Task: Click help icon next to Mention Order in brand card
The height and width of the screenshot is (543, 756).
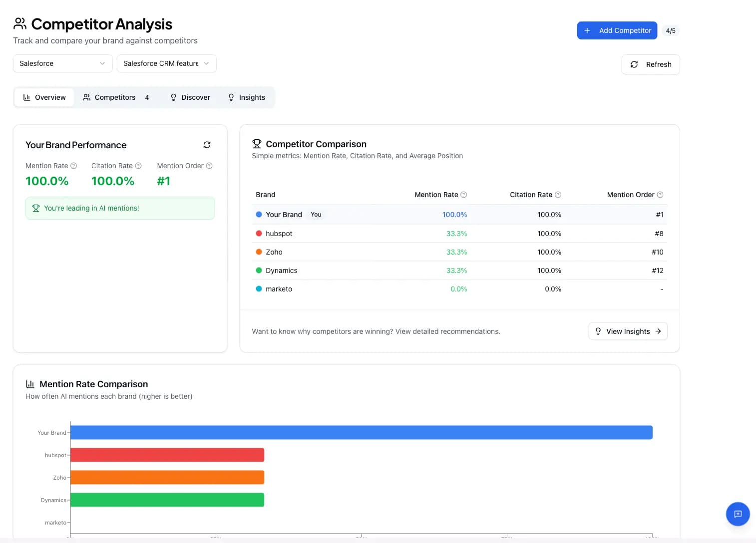Action: [x=209, y=166]
